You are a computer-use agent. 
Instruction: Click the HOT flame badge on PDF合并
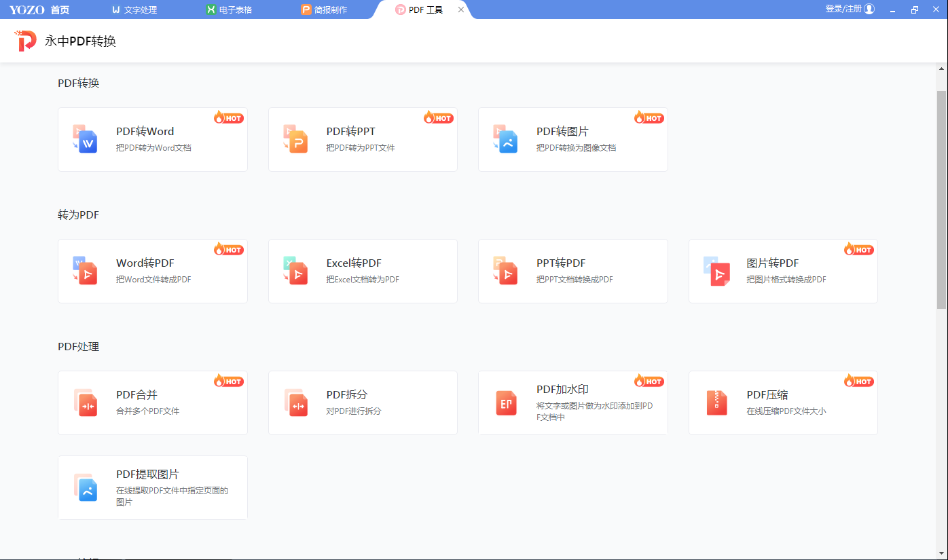(229, 381)
